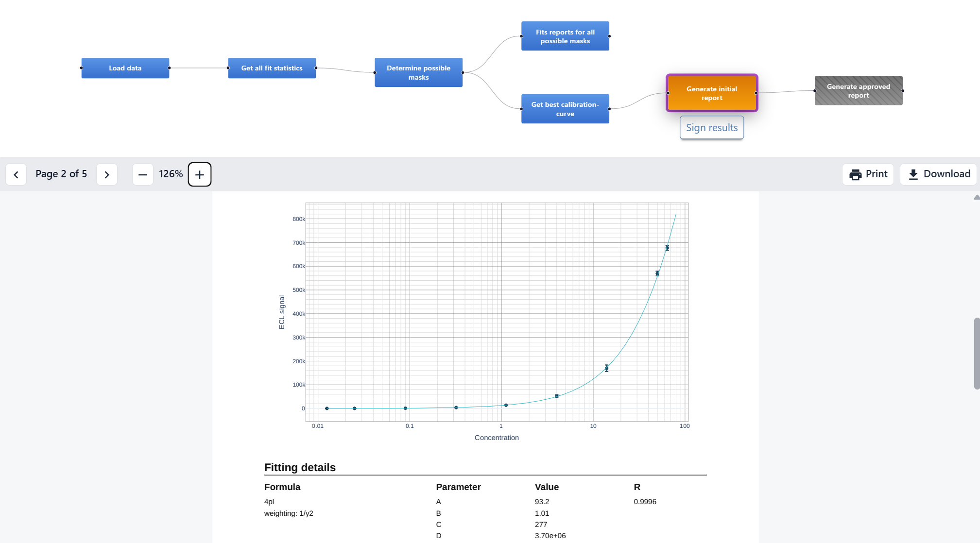Click the Sign results button
The width and height of the screenshot is (980, 543).
(711, 128)
